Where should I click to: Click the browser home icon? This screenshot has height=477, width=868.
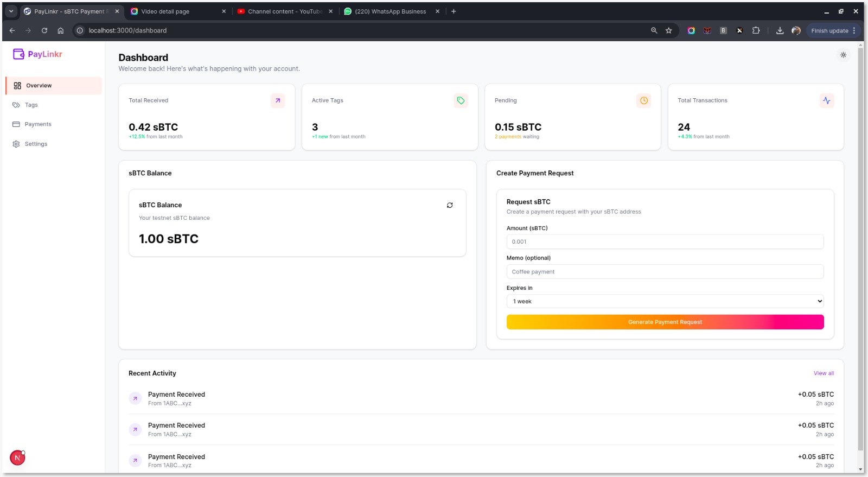(x=61, y=30)
